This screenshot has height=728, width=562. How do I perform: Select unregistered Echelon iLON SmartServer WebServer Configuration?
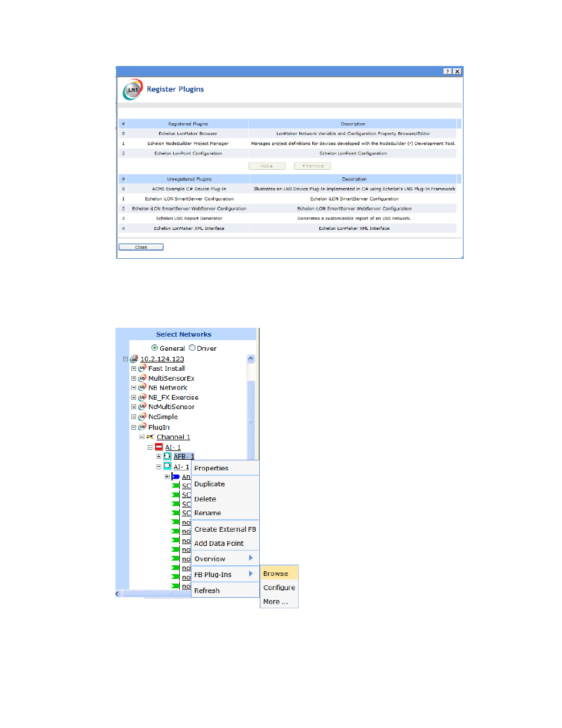tap(189, 209)
